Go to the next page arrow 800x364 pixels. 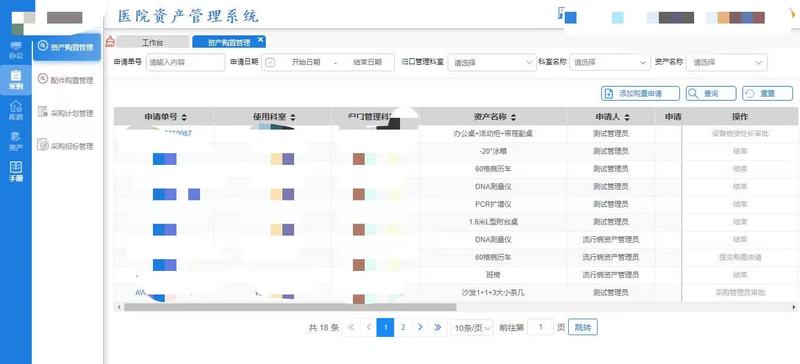tap(420, 327)
